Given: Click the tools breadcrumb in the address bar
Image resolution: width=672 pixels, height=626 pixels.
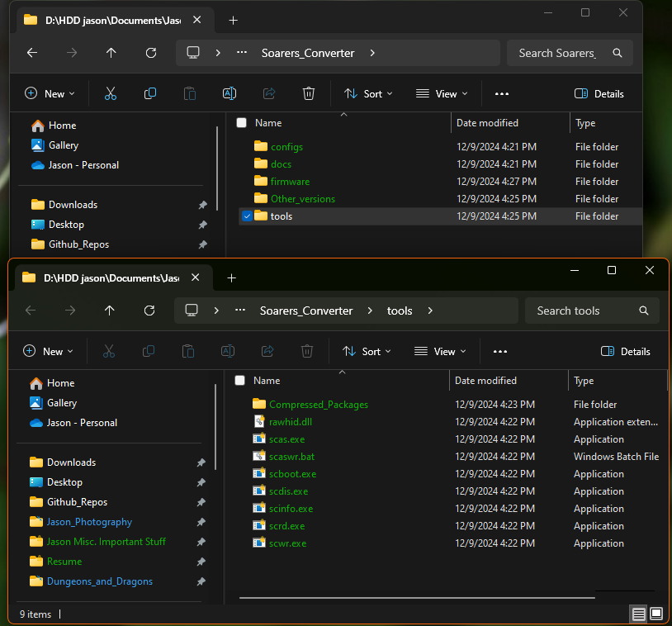Looking at the screenshot, I should click(400, 311).
